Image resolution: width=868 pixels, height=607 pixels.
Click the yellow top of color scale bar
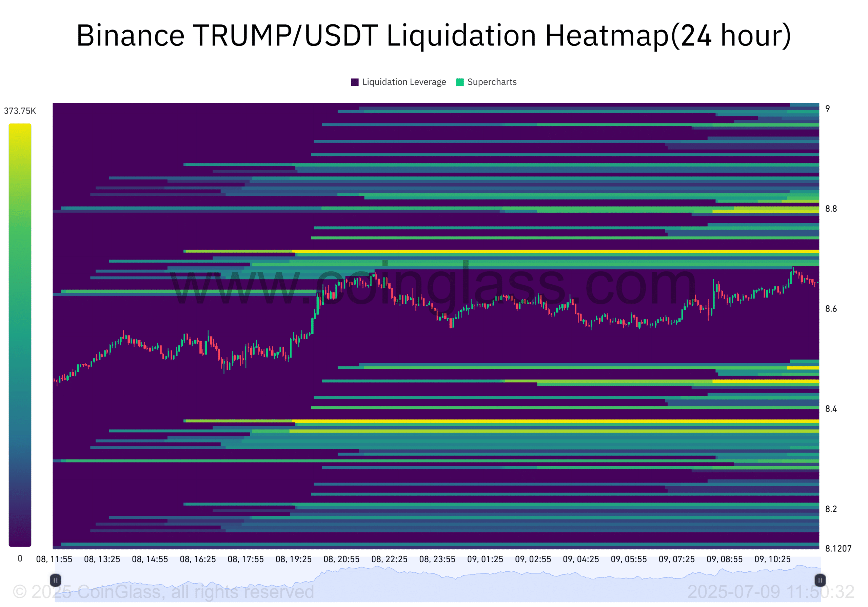tap(20, 129)
